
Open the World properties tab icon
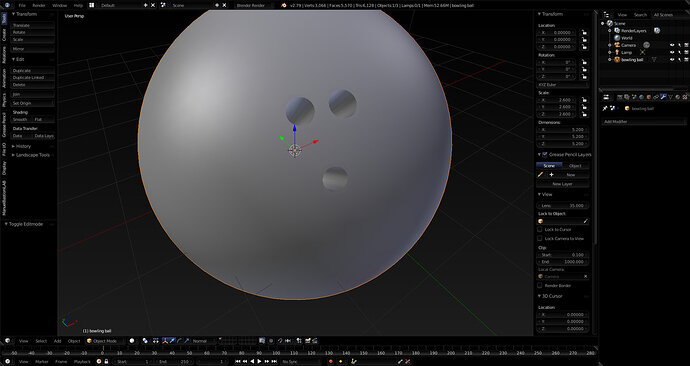pyautogui.click(x=642, y=97)
